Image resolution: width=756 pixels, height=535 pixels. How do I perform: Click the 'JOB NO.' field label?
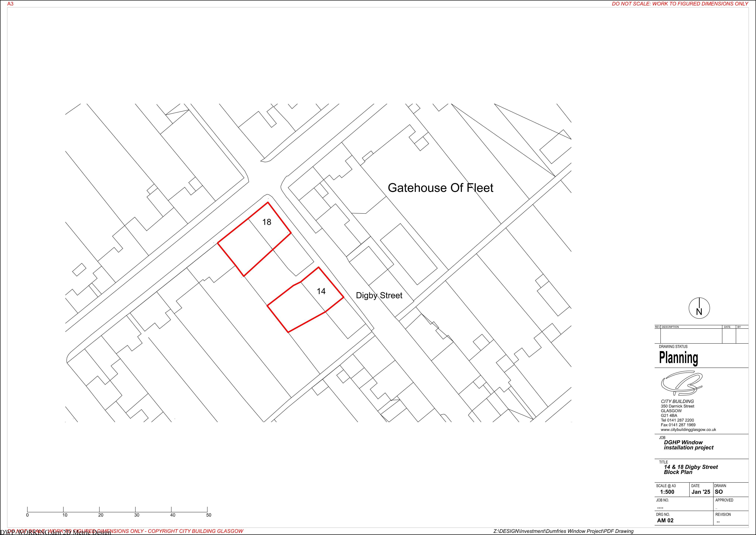point(662,500)
